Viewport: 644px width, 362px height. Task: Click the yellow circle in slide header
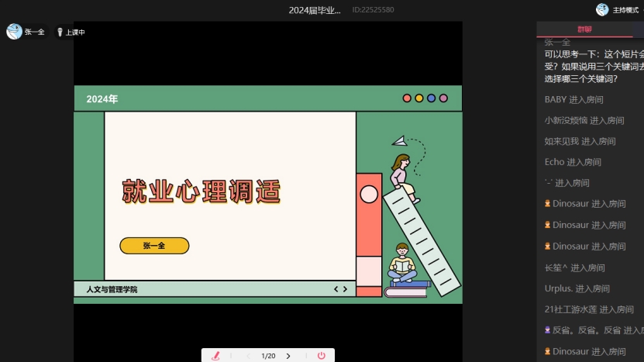pyautogui.click(x=419, y=98)
